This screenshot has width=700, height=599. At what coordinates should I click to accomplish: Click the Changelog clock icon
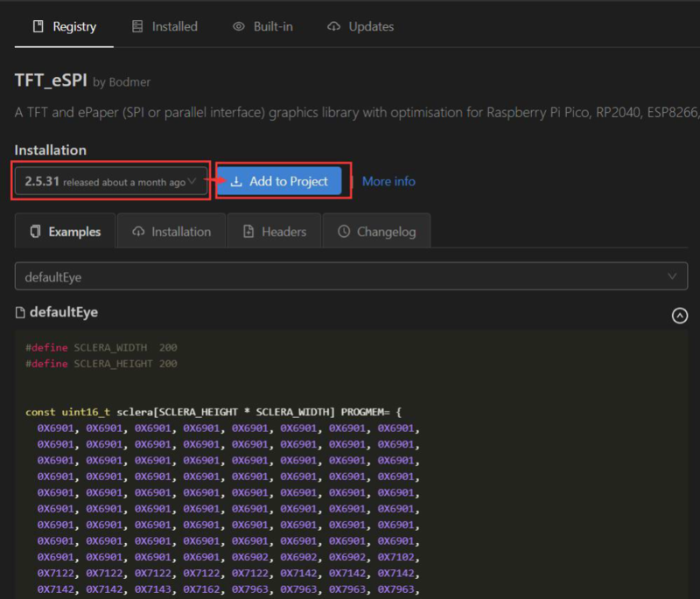click(x=344, y=232)
